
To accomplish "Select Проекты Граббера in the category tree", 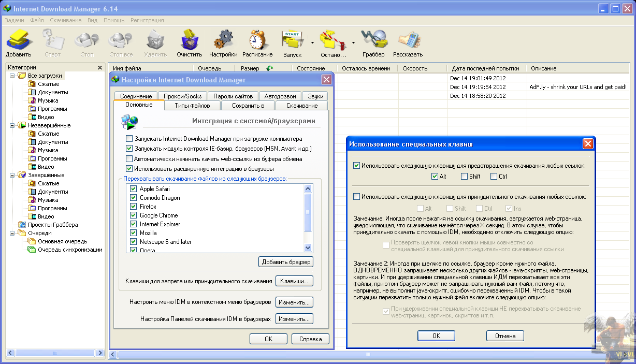I will (53, 225).
